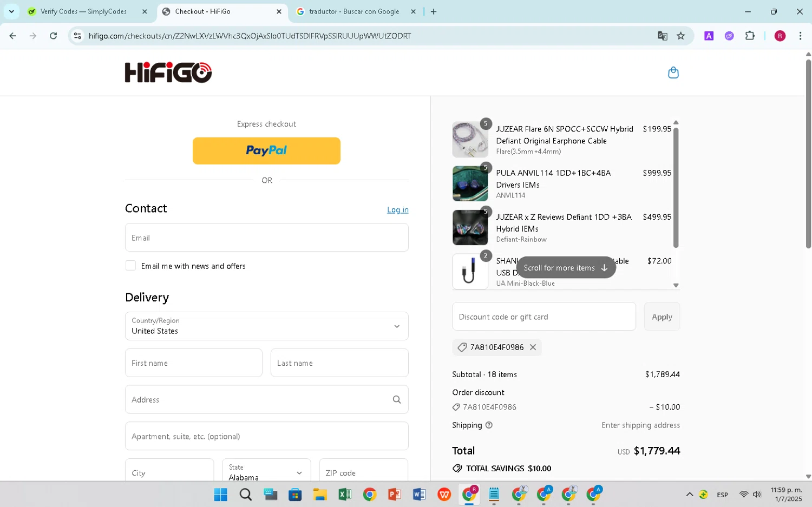Click the page vertical scrollbar

(x=808, y=154)
